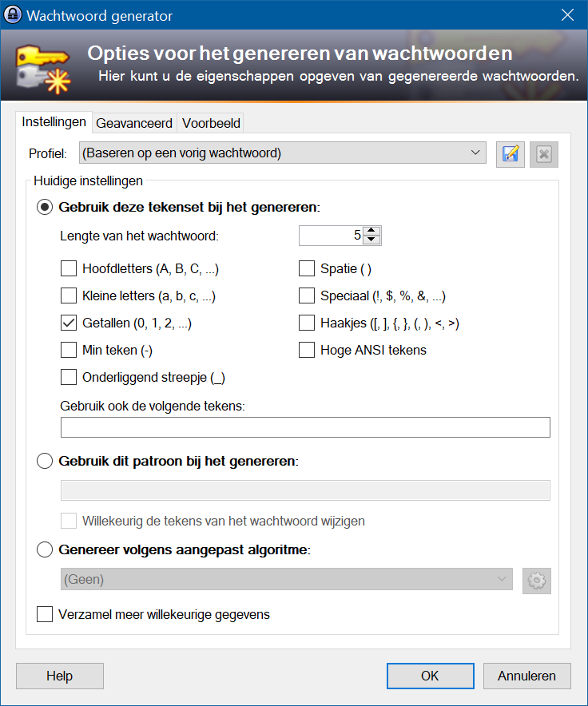Open the Voorbeeld tab

pyautogui.click(x=211, y=123)
